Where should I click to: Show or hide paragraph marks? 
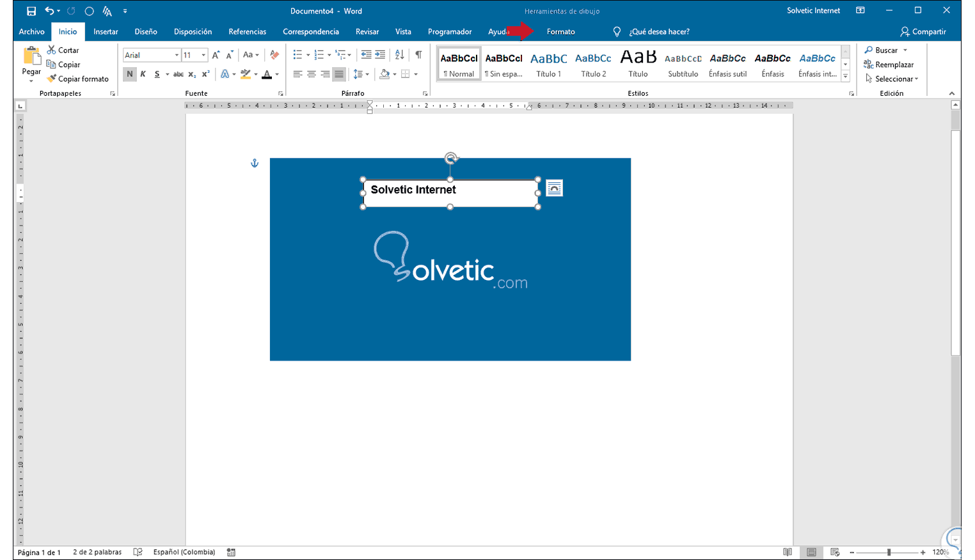[x=418, y=55]
